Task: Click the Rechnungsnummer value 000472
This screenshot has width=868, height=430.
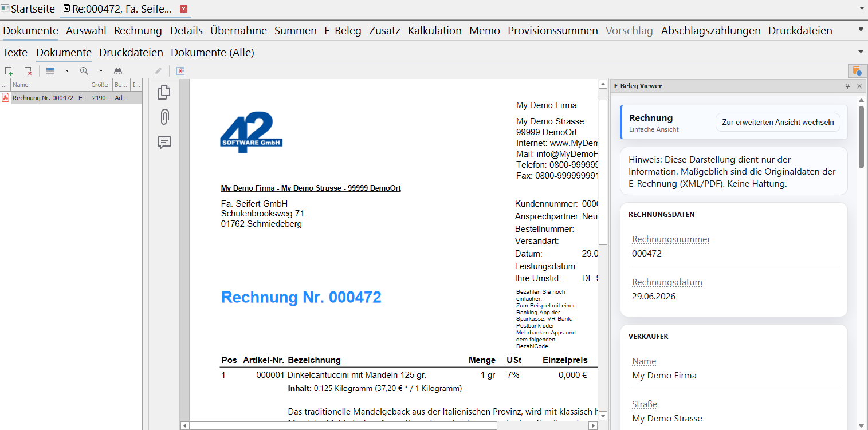Action: pos(647,253)
